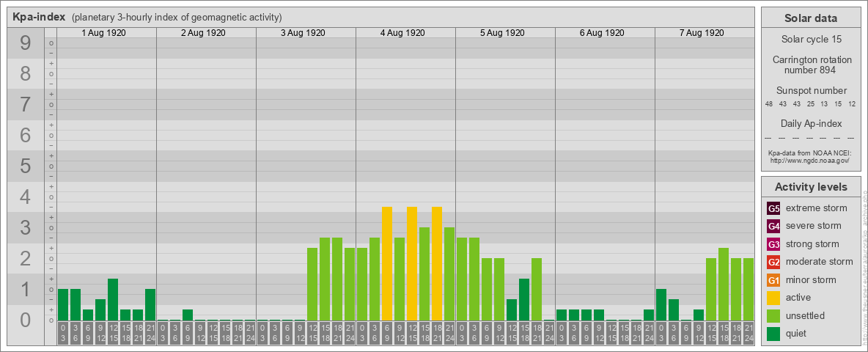Click the 0-3 bar on 7 Aug
Viewport: 868px width, 352px height.
(x=661, y=304)
